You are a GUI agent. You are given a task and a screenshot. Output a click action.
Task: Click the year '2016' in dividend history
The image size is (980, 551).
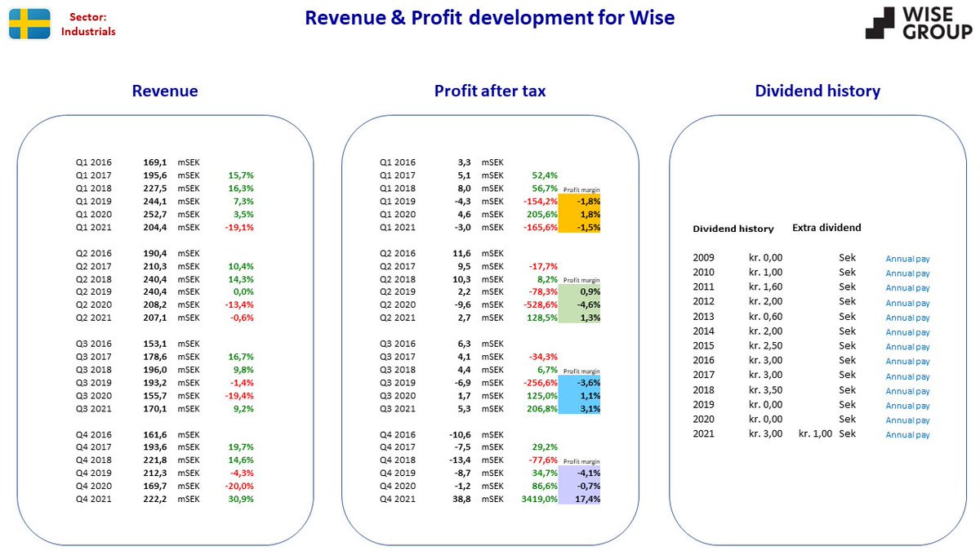point(703,361)
